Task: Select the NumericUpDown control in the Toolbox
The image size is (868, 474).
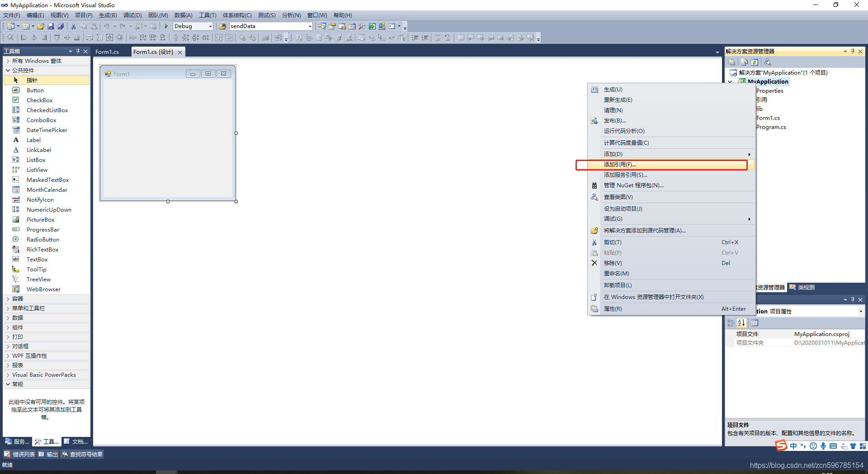Action: coord(47,209)
